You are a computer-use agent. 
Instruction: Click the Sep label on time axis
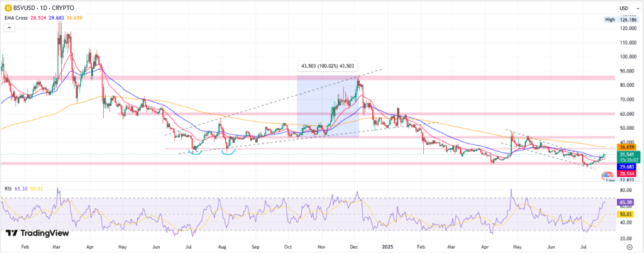click(255, 247)
